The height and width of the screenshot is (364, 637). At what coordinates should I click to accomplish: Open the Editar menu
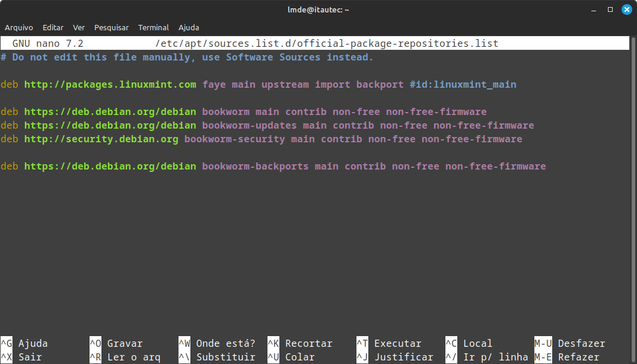pyautogui.click(x=53, y=28)
